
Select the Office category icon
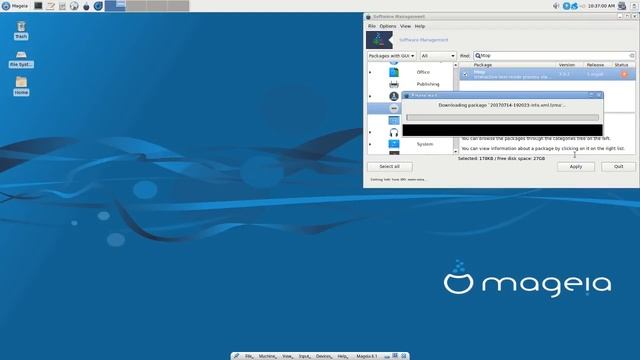(x=394, y=72)
